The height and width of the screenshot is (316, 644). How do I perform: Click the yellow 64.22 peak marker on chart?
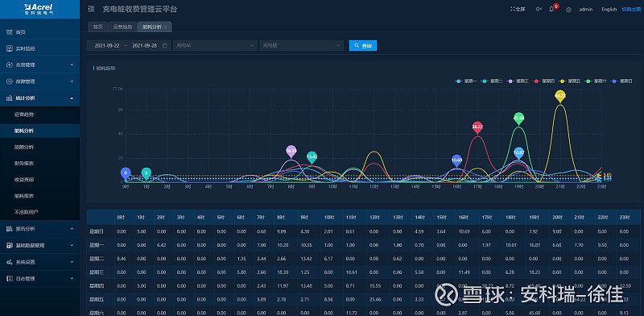tap(560, 96)
